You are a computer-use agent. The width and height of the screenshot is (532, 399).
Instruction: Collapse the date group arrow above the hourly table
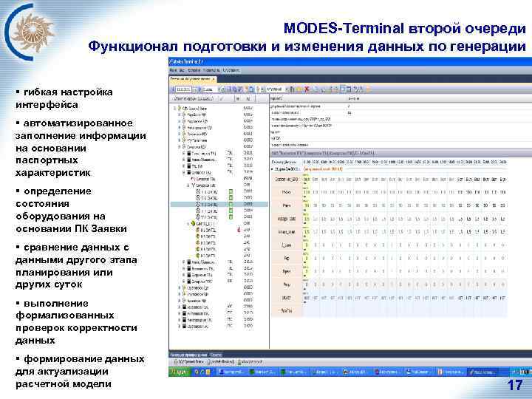272,169
